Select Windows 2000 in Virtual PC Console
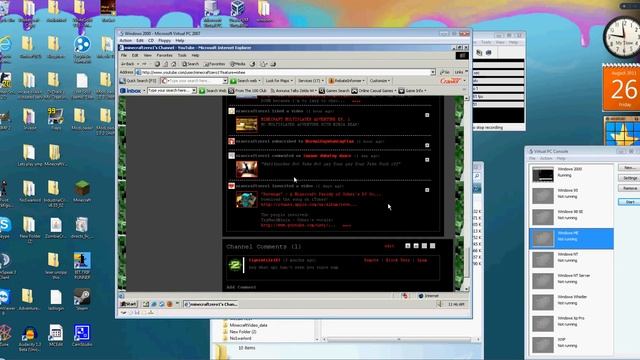Viewport: 640px width, 360px height. (571, 174)
